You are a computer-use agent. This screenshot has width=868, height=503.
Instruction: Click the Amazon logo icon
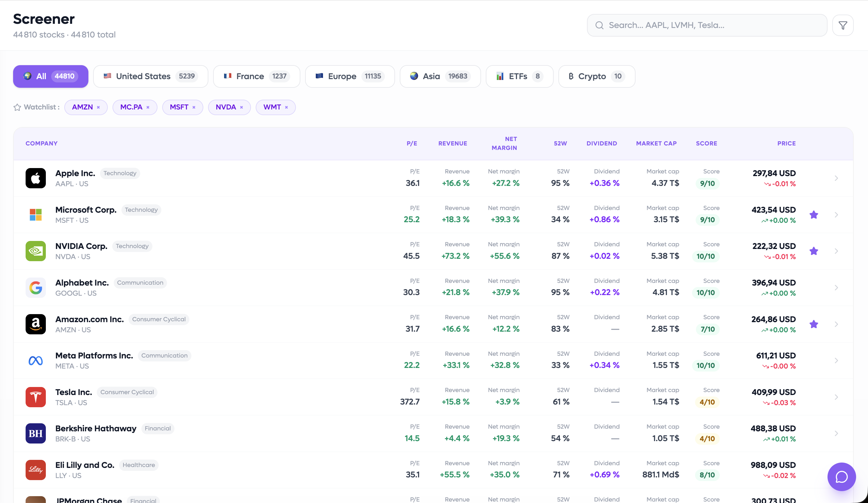click(x=35, y=324)
